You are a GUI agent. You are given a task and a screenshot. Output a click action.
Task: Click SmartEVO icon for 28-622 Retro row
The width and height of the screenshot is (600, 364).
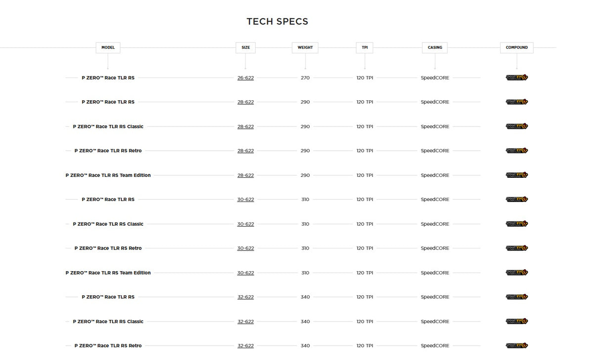click(x=516, y=151)
